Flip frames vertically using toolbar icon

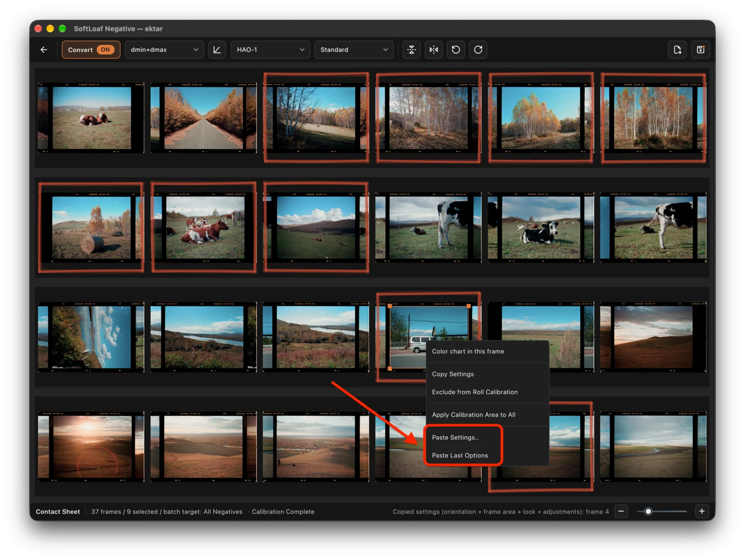click(x=412, y=50)
